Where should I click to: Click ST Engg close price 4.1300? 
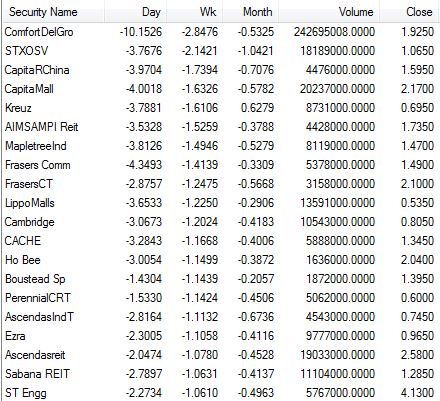417,393
